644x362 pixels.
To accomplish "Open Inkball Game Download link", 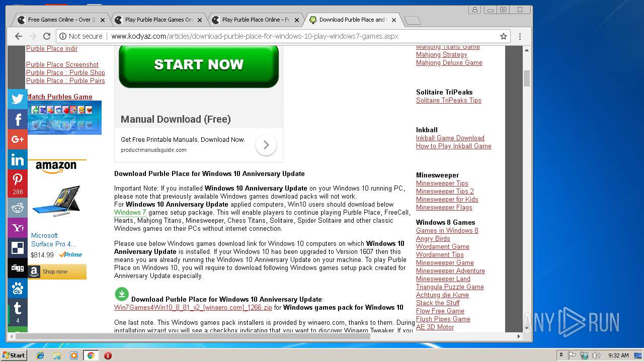I will pyautogui.click(x=450, y=138).
